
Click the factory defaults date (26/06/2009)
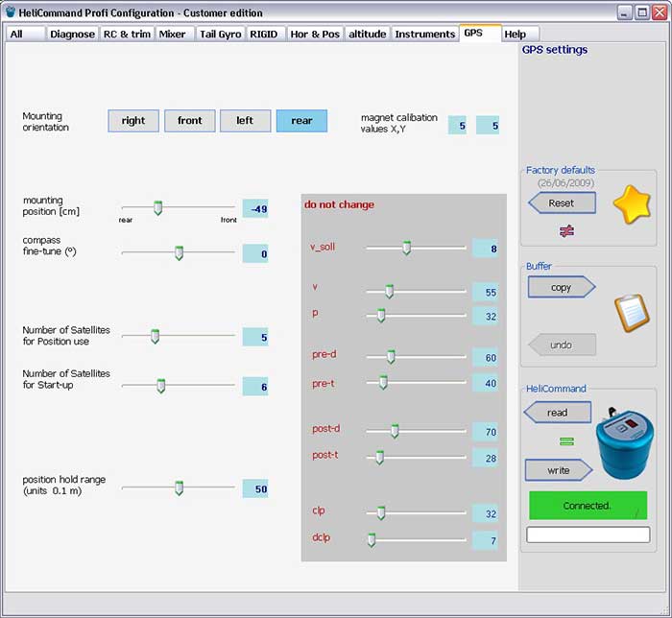pyautogui.click(x=566, y=183)
